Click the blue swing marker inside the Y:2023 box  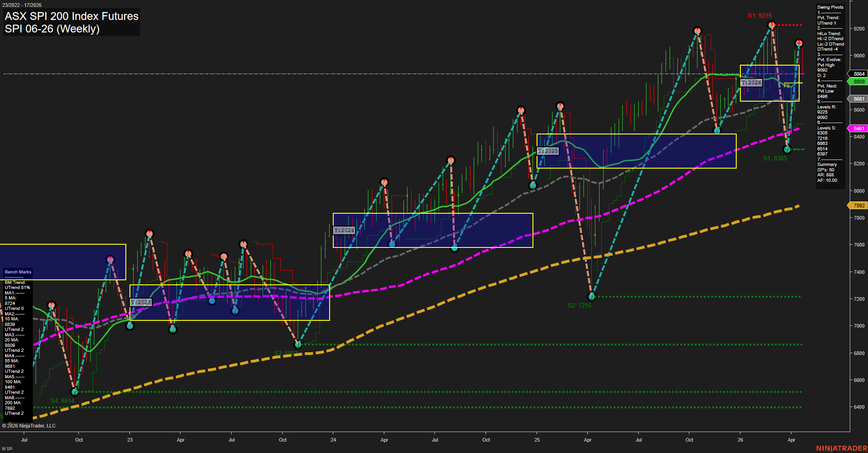211,300
